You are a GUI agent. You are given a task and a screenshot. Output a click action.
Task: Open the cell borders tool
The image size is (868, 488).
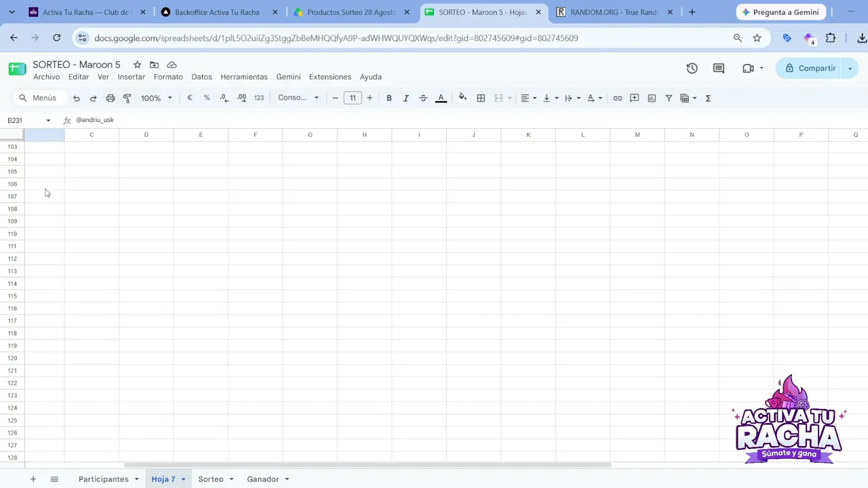(x=481, y=98)
